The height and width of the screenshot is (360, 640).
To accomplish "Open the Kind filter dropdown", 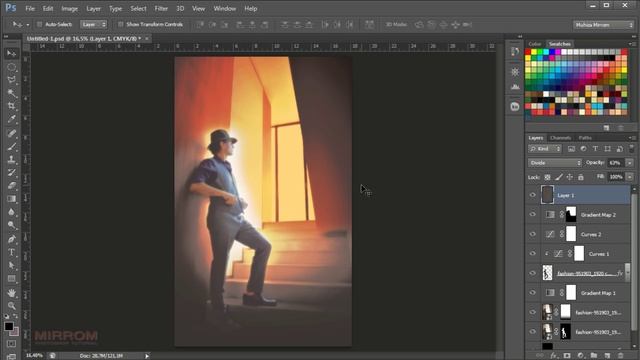I will [545, 149].
